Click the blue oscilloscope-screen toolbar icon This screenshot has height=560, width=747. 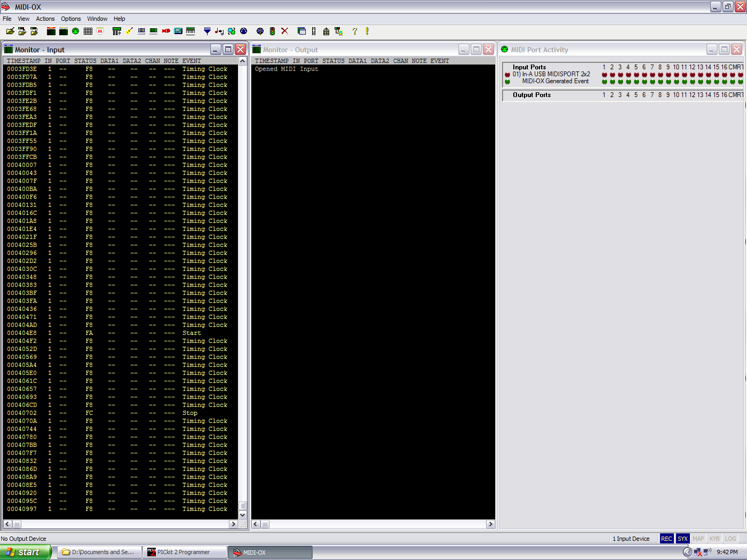(x=178, y=31)
